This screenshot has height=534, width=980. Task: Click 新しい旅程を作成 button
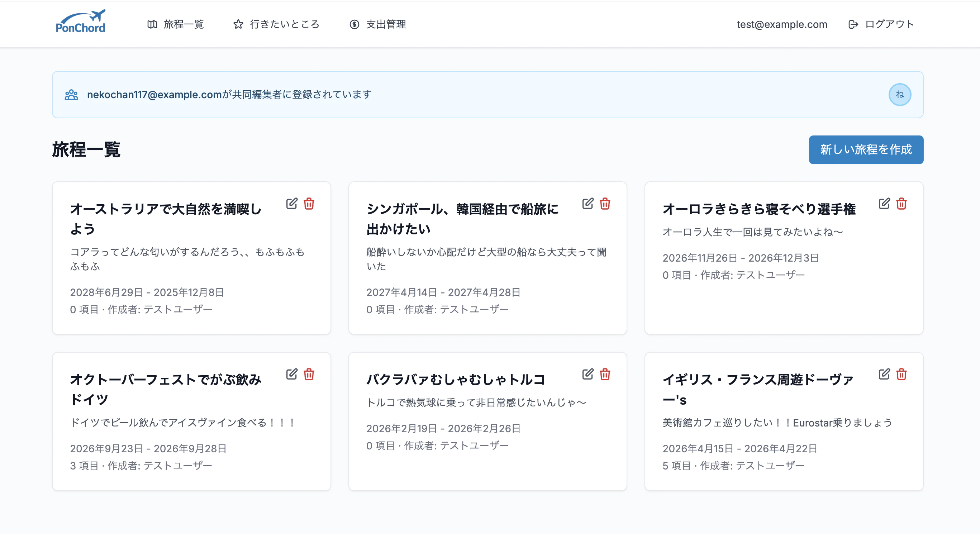(x=866, y=149)
